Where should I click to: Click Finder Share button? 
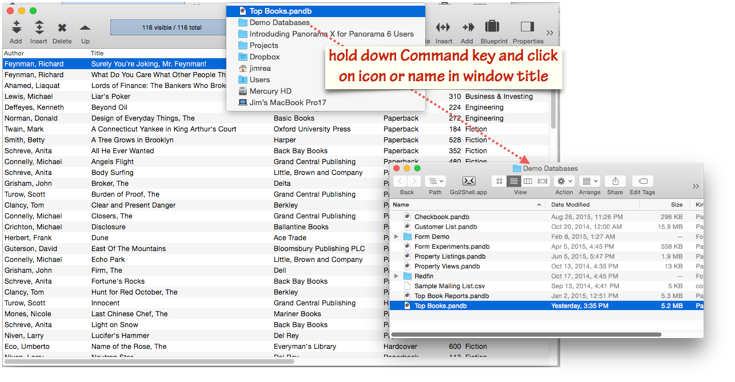(x=615, y=181)
